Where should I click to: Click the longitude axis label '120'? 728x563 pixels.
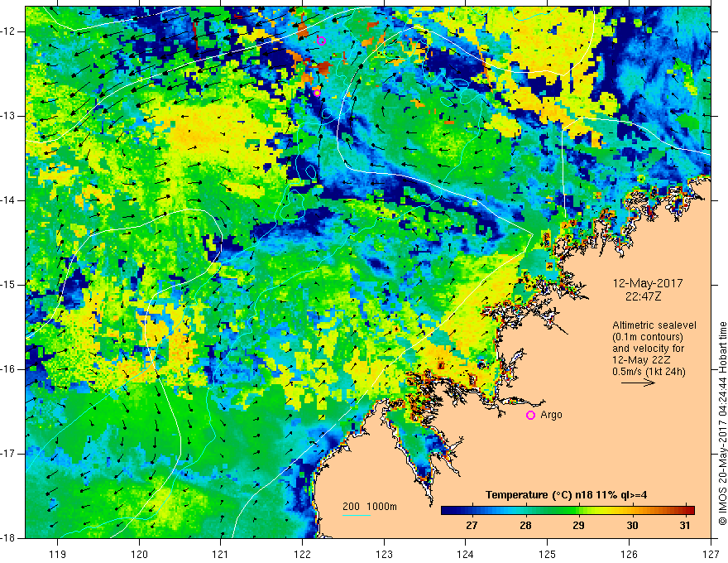[x=139, y=554]
